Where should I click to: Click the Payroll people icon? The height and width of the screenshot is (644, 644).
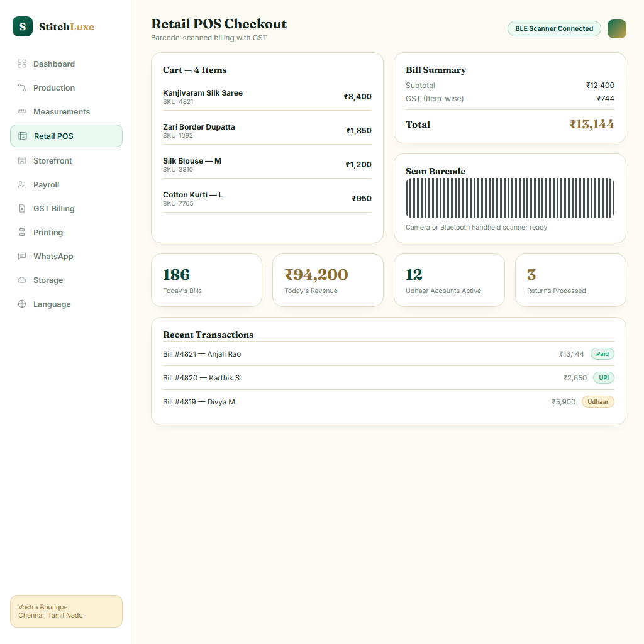(22, 184)
